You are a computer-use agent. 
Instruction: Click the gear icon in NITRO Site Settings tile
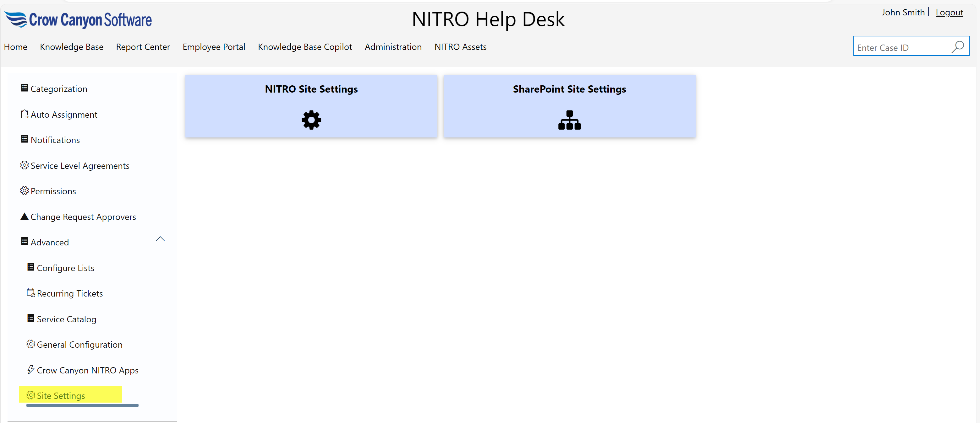pos(311,120)
